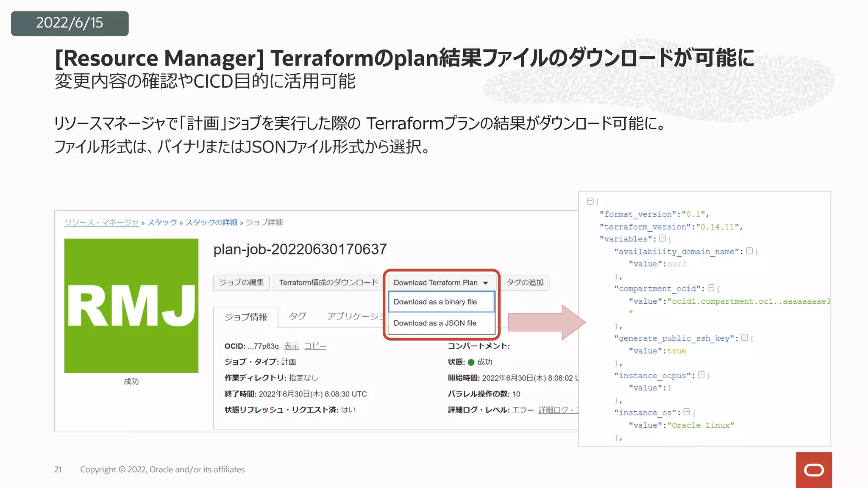This screenshot has height=488, width=868.
Task: Click the タグの追加 button
Action: coord(525,283)
